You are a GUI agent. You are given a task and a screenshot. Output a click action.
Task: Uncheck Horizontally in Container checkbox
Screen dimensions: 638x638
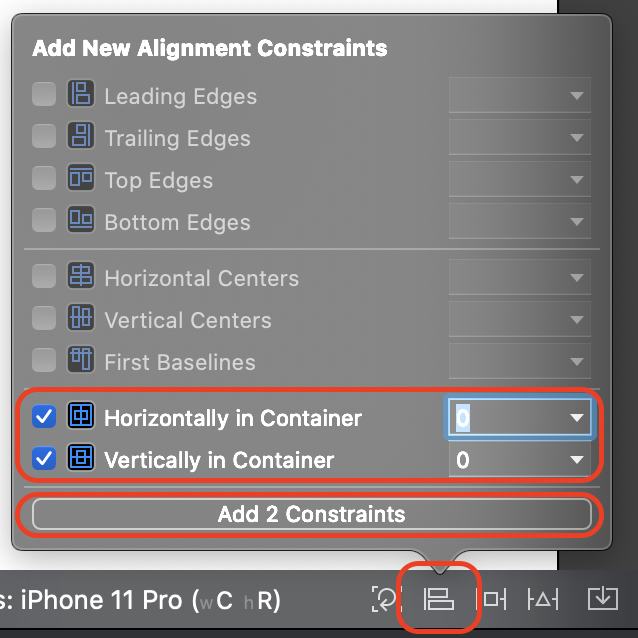click(x=44, y=416)
